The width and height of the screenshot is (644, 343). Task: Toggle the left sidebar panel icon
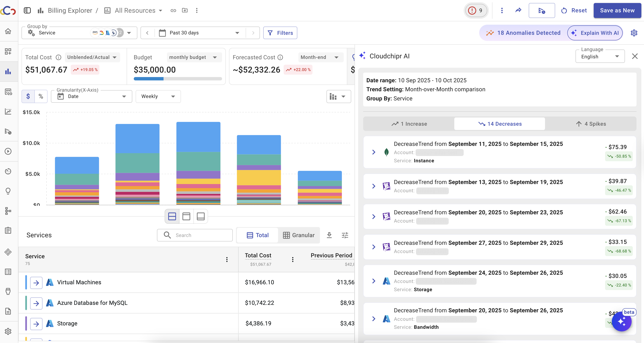tap(27, 10)
